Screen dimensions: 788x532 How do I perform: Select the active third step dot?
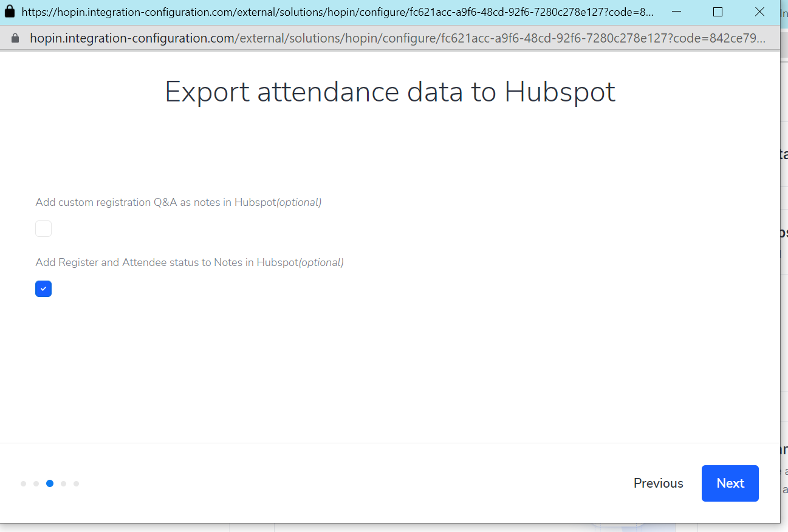50,483
